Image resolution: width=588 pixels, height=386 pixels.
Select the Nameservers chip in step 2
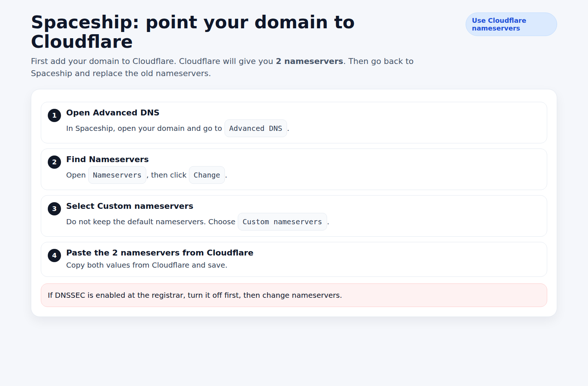point(117,175)
